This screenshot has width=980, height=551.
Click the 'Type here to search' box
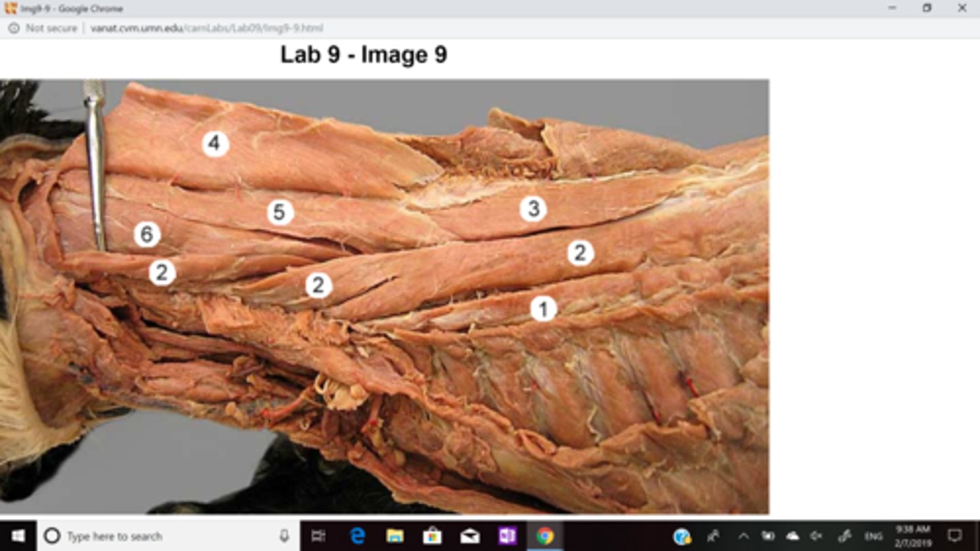pyautogui.click(x=168, y=536)
